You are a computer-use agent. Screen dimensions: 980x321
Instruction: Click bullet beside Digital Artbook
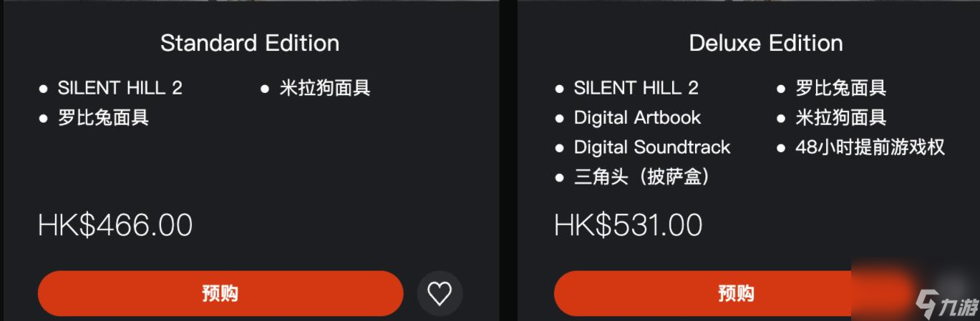[x=560, y=119]
